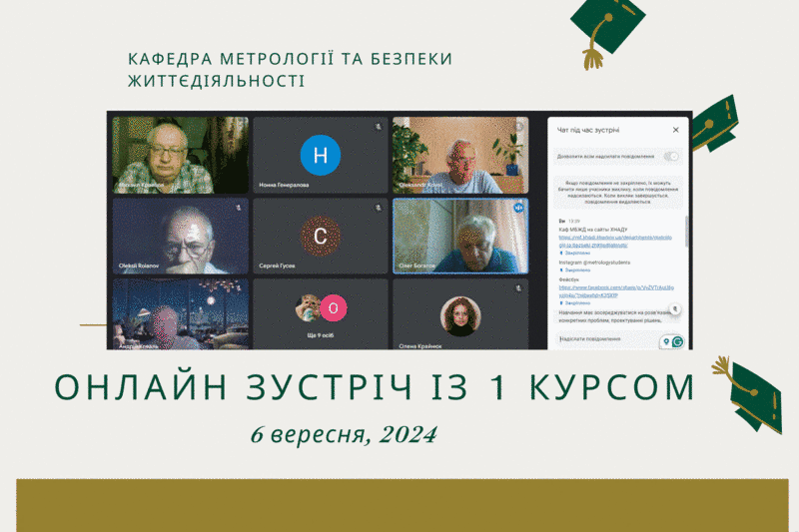Image resolution: width=799 pixels, height=532 pixels.
Task: Select the bottom-left tile with night city background
Action: point(181,313)
